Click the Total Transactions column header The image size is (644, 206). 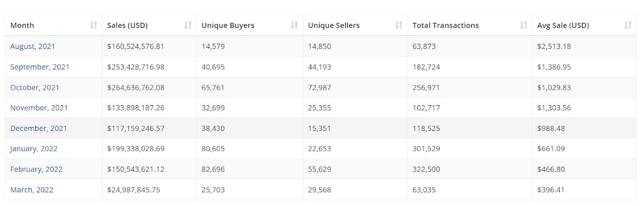(470, 25)
